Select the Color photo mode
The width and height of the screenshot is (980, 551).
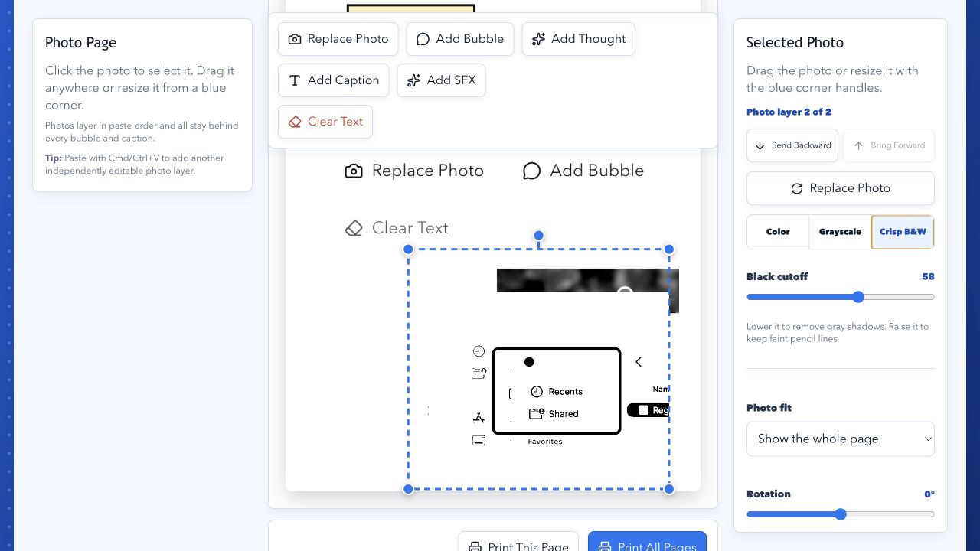[778, 232]
